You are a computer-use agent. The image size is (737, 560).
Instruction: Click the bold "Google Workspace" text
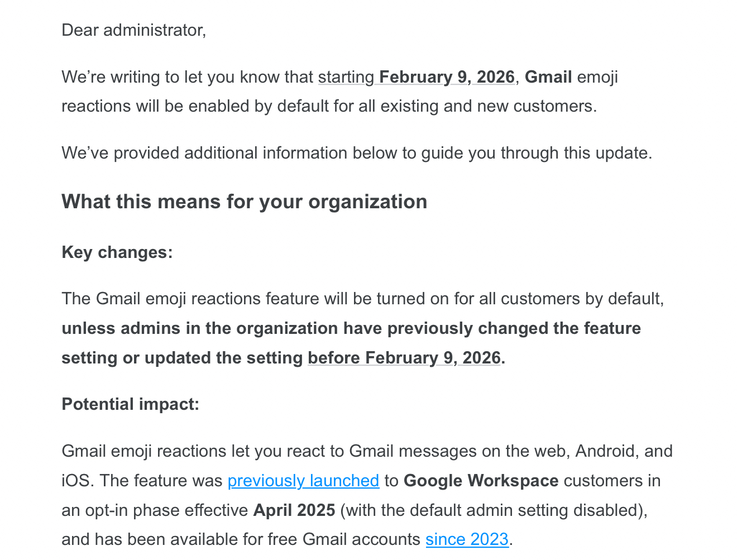[481, 481]
